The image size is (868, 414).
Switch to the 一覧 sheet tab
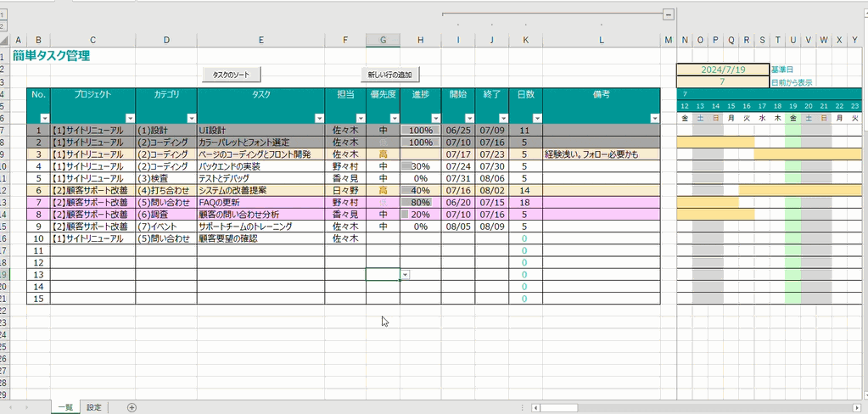click(x=65, y=407)
